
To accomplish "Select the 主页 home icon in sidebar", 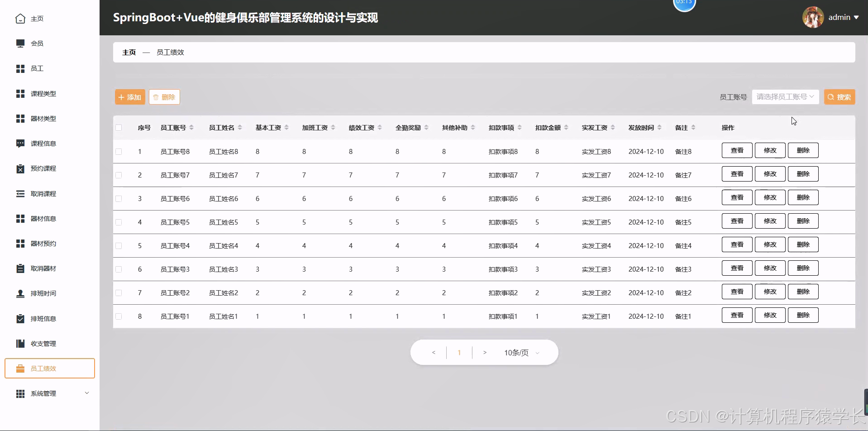I will (20, 19).
